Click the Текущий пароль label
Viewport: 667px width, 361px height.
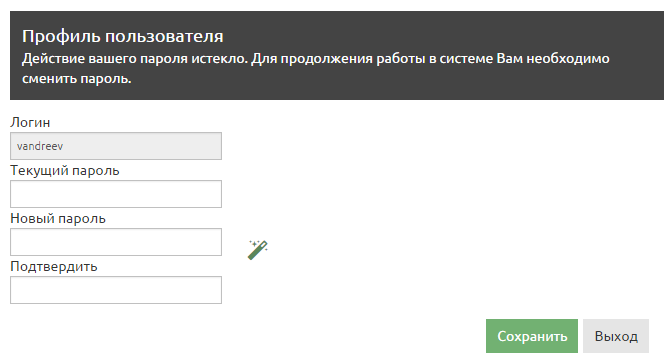pyautogui.click(x=65, y=171)
